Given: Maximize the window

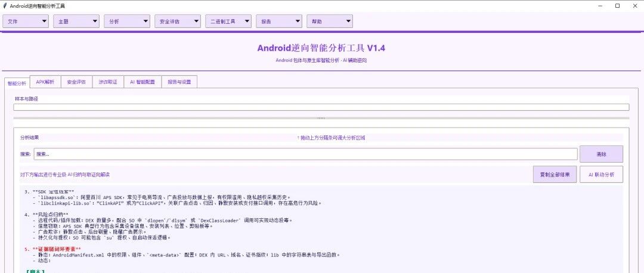Looking at the screenshot, I should click(x=617, y=6).
